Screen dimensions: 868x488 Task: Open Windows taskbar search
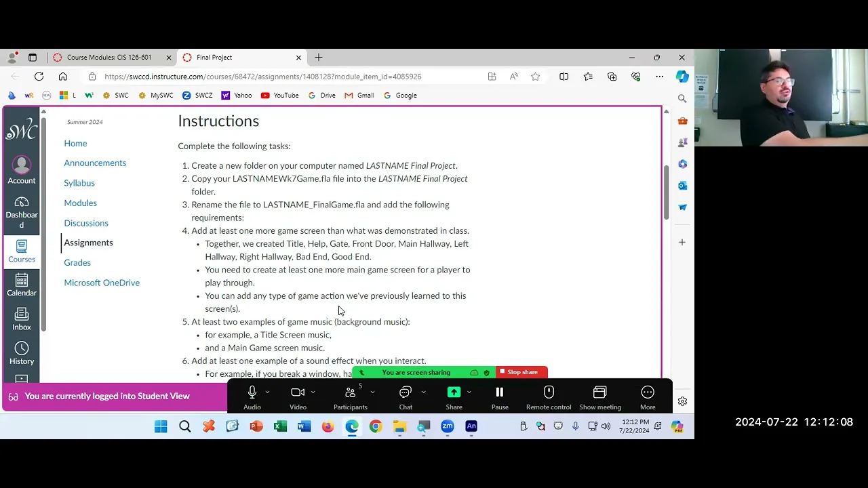pos(184,426)
